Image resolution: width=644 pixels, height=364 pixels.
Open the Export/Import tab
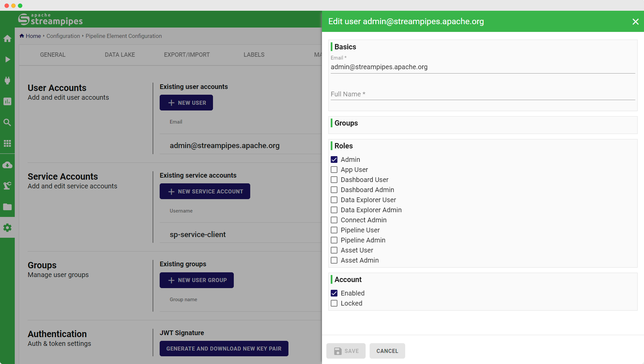[187, 55]
